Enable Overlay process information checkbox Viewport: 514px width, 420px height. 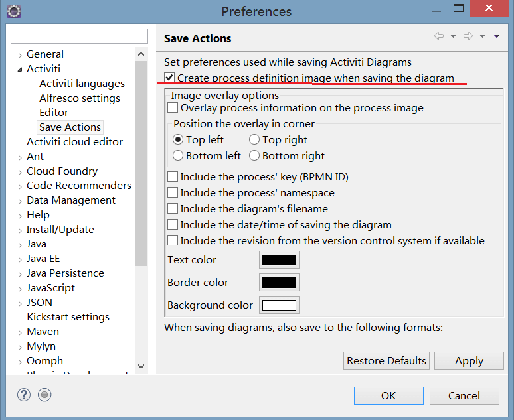pyautogui.click(x=173, y=107)
